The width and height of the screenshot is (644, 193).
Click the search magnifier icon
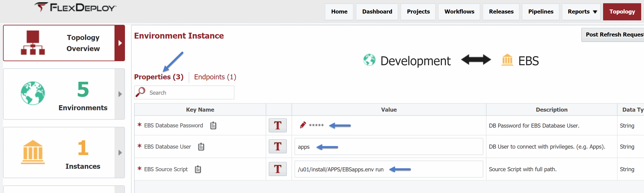(140, 92)
